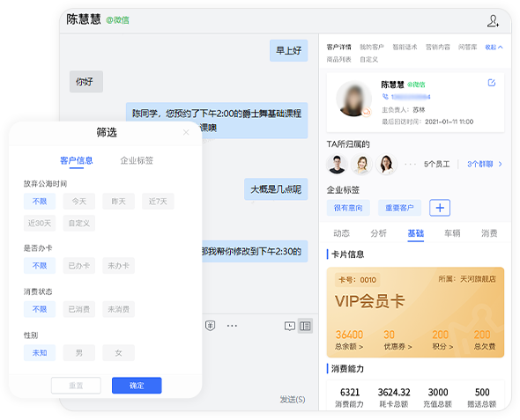Close the 筛选 filter dialog
520x420 pixels.
click(186, 132)
